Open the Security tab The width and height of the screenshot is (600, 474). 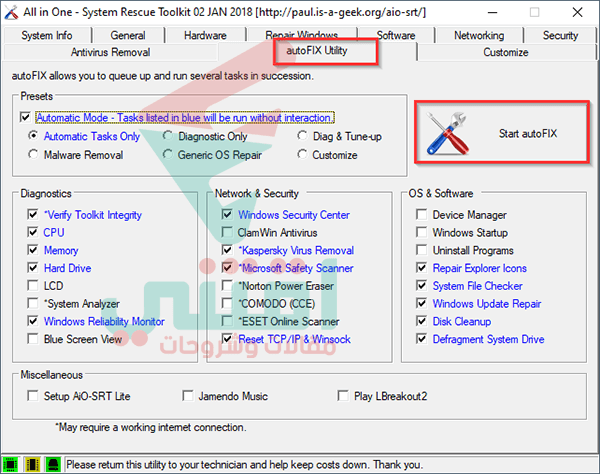click(x=560, y=36)
